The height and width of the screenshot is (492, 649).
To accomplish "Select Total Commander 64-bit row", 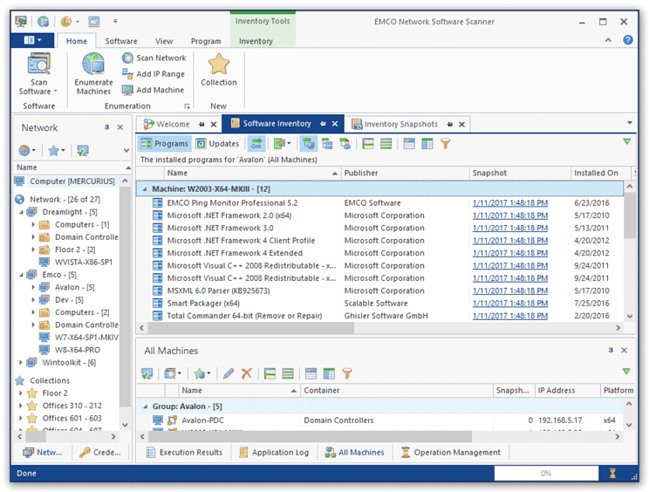I will (379, 316).
